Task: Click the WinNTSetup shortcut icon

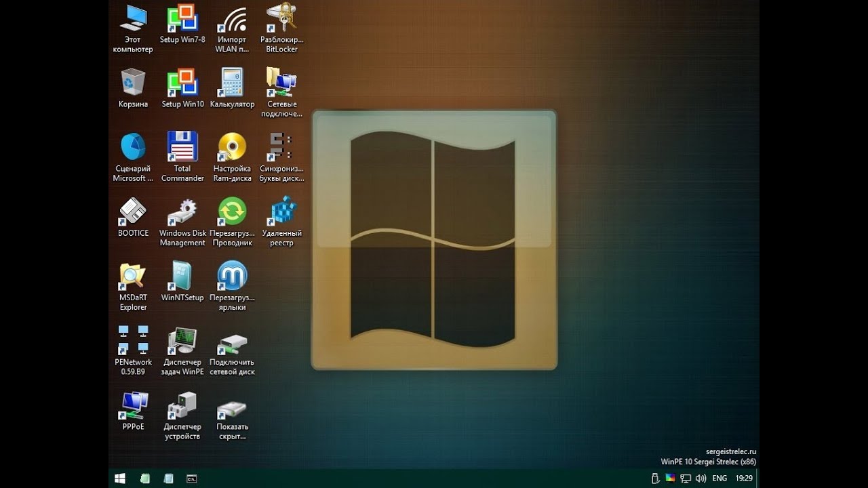Action: tap(182, 282)
